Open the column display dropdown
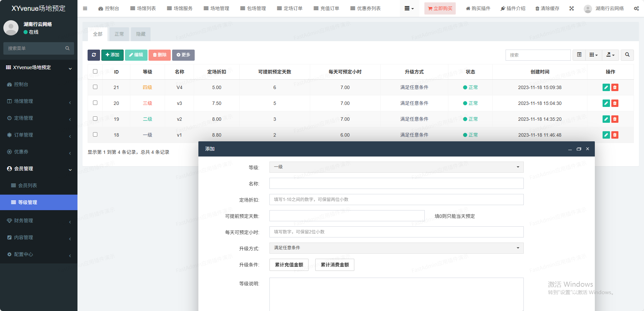The image size is (644, 311). 593,55
